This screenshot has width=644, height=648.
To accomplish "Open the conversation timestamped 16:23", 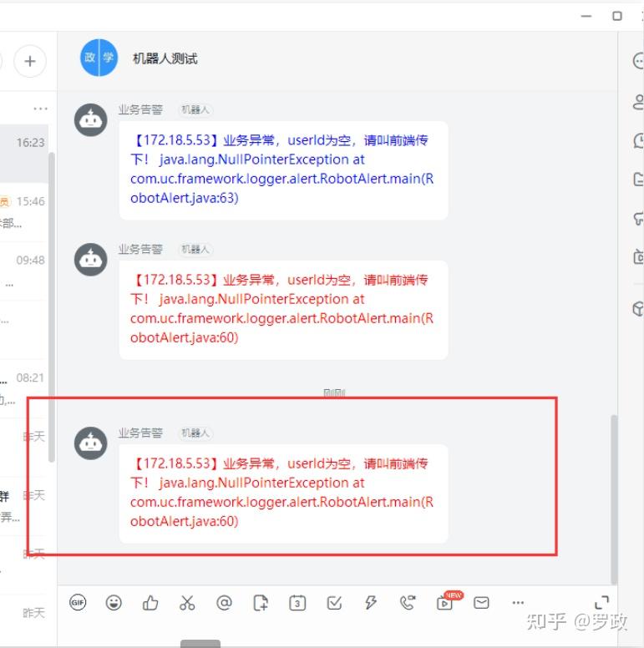I will (24, 153).
